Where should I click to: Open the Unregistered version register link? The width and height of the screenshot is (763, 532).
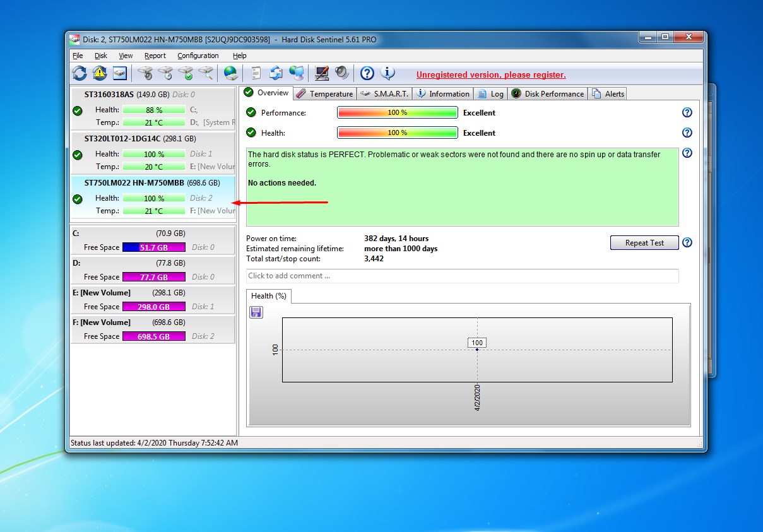coord(491,74)
